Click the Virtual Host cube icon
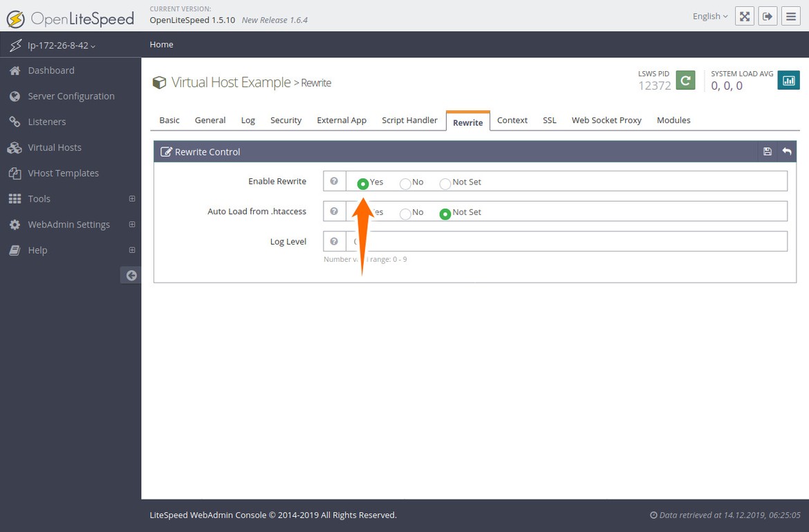The height and width of the screenshot is (532, 809). point(160,82)
